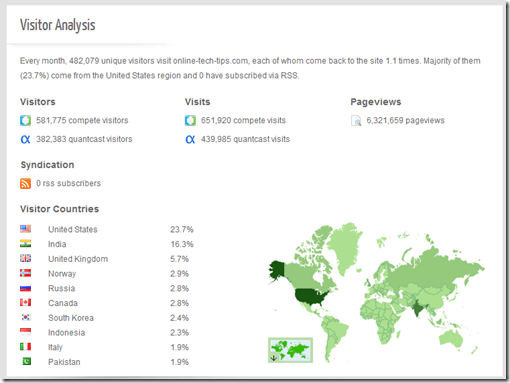
Task: Click the South Korea country name
Action: [71, 318]
